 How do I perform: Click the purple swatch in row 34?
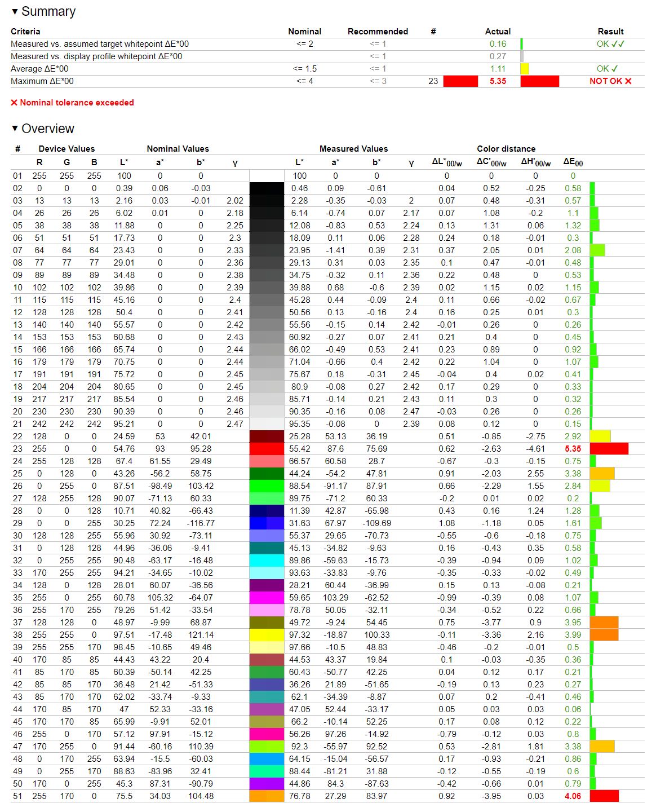[x=267, y=585]
